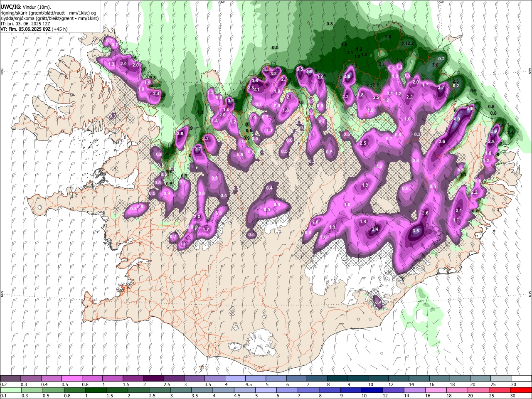Click the '0.2' label in snow legend scale
The width and height of the screenshot is (532, 399).
tap(3, 384)
